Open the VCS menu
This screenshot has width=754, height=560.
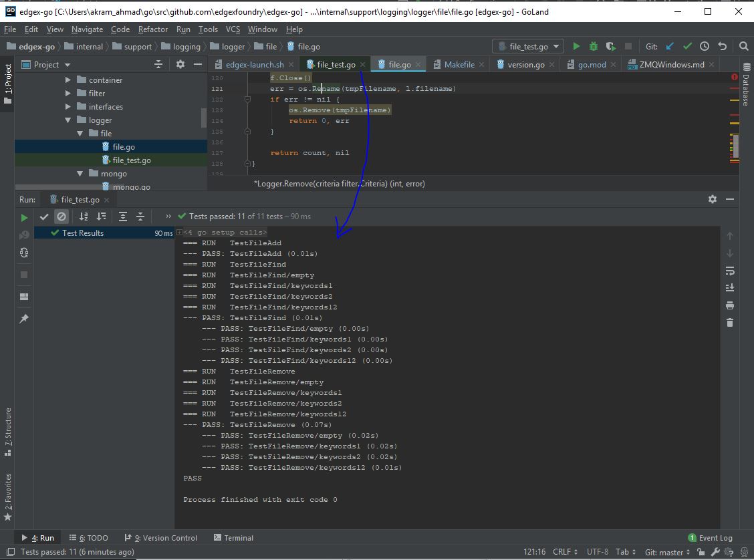(x=232, y=29)
